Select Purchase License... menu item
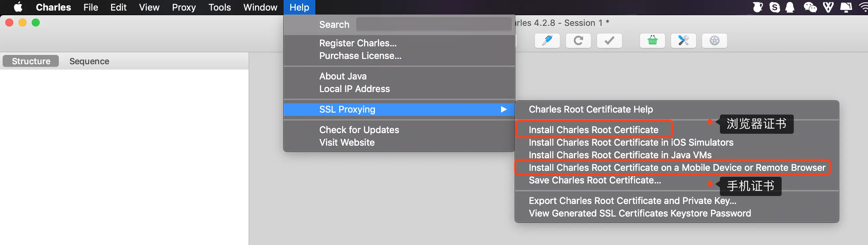Screen dimensions: 868x245 click(399, 56)
